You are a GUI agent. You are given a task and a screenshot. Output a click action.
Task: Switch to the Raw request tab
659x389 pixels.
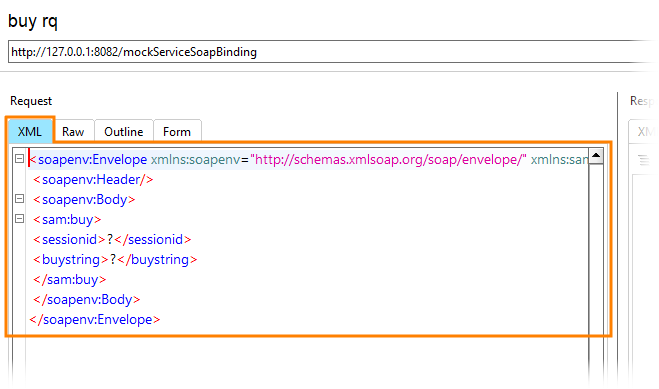(x=73, y=132)
